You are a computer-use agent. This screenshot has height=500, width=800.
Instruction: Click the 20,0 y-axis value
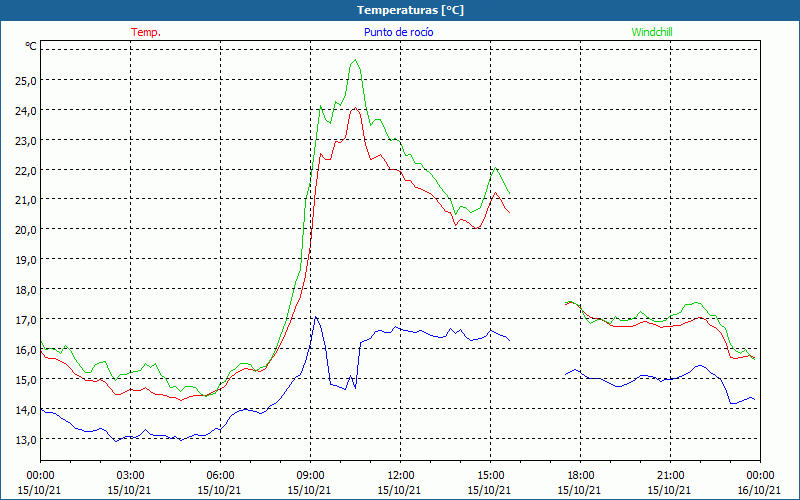[x=26, y=230]
